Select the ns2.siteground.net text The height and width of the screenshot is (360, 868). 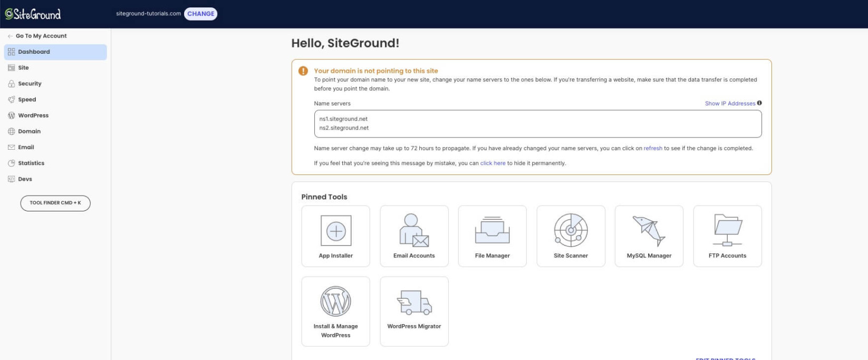[x=344, y=128]
